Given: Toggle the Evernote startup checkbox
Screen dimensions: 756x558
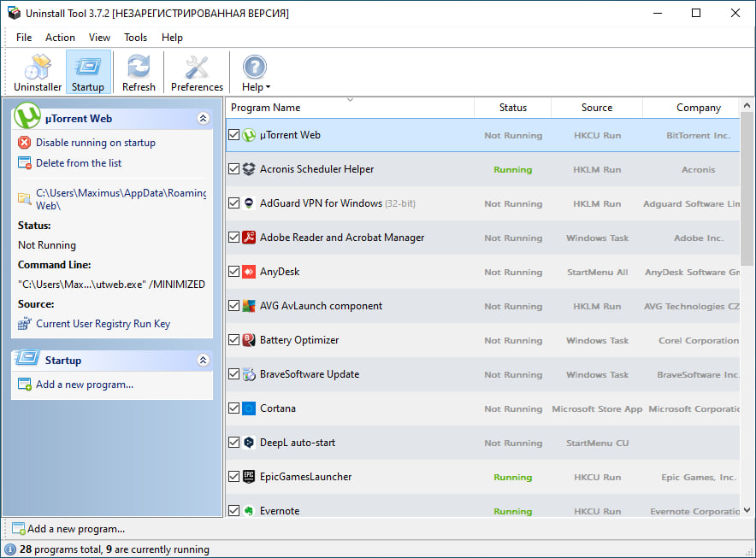Looking at the screenshot, I should (x=233, y=510).
